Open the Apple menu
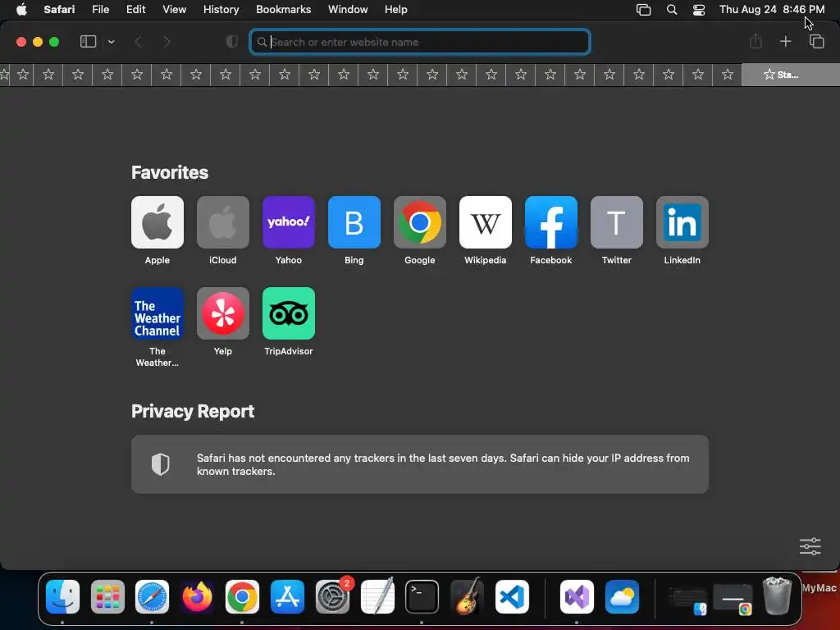The height and width of the screenshot is (630, 840). click(21, 10)
